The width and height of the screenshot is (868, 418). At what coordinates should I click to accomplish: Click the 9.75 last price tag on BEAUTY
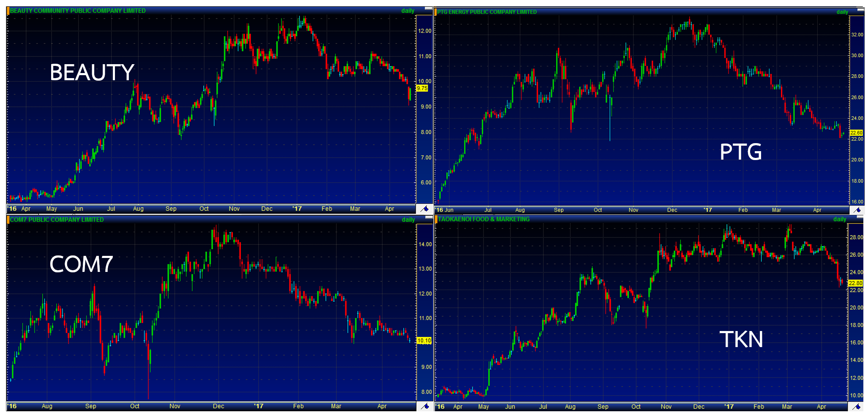click(422, 88)
